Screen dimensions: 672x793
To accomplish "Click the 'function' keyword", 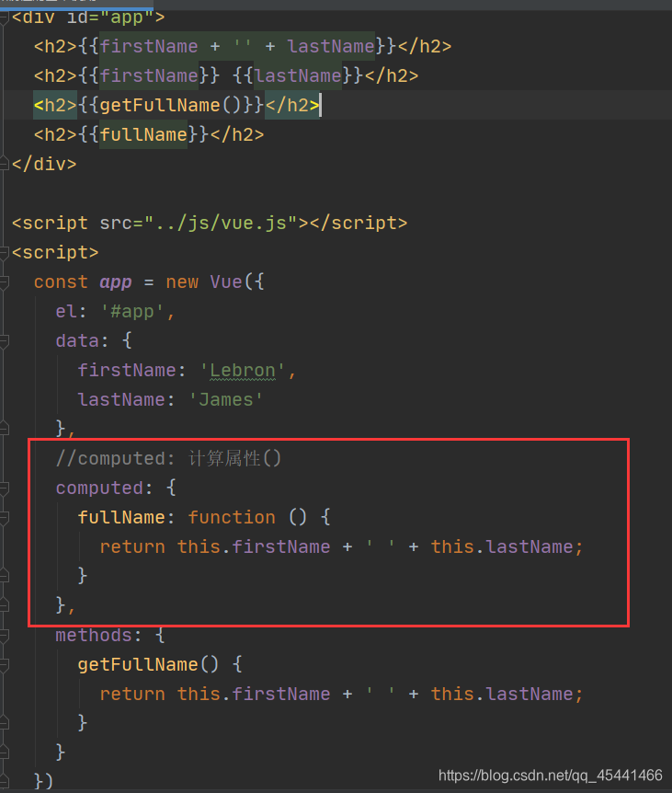I will coord(232,517).
